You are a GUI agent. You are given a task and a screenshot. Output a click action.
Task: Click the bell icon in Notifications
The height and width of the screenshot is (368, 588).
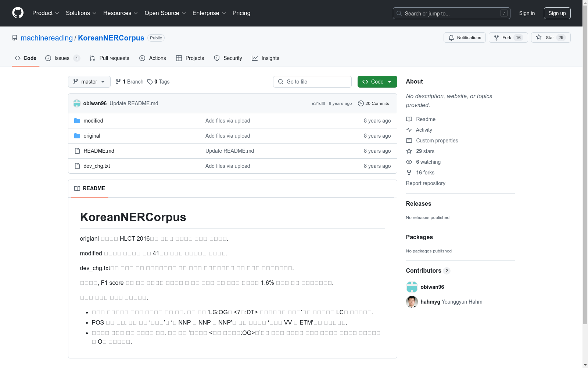click(451, 38)
